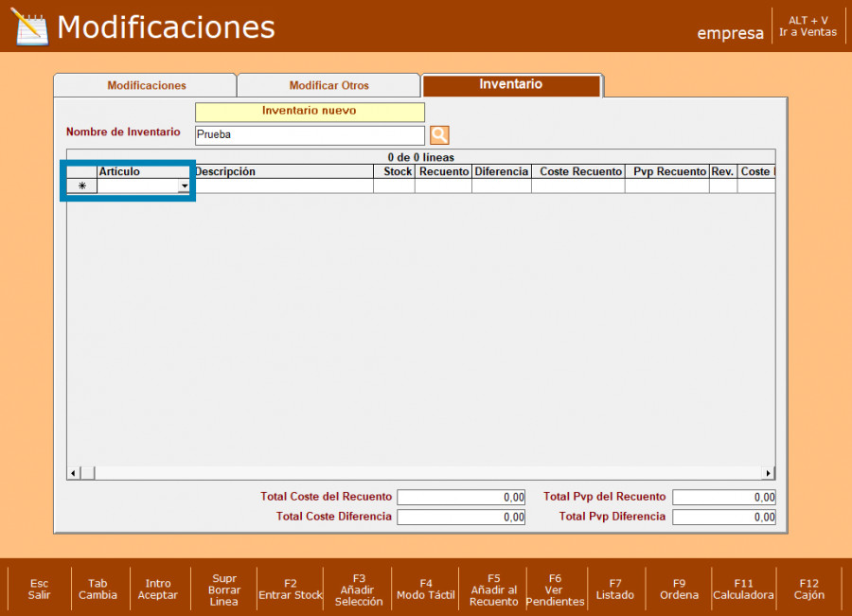Screen dimensions: 852x616
Task: Choose F2 Entrar Stock
Action: 290,590
